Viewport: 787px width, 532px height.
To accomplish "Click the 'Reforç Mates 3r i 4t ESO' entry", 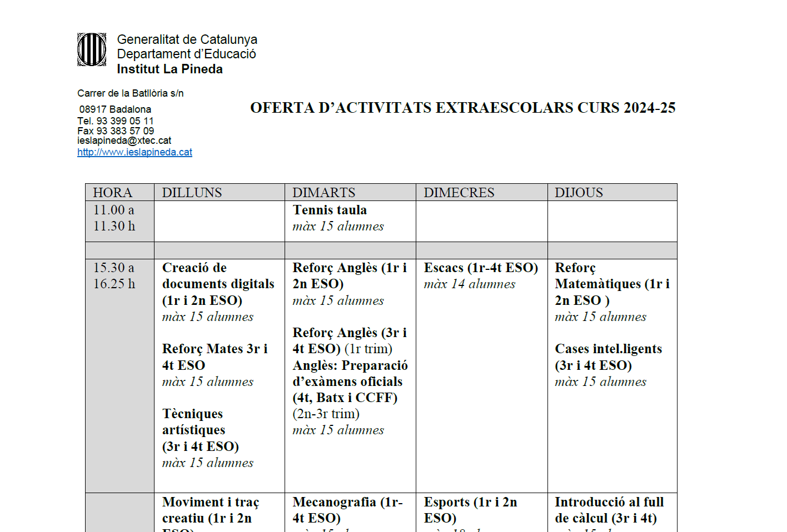I will point(215,357).
